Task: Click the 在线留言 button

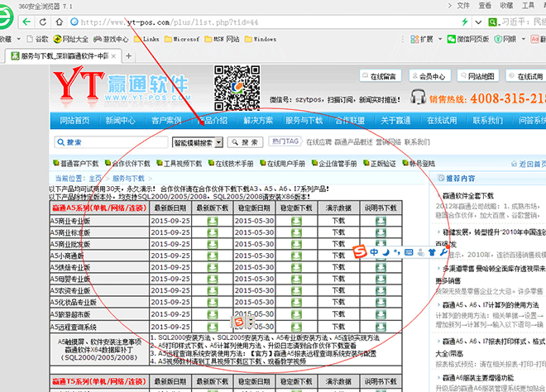Action: [381, 76]
